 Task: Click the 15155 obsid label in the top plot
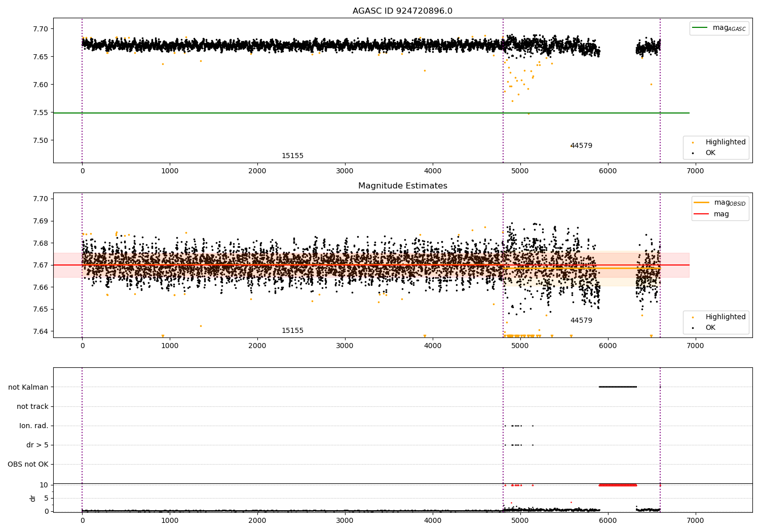[292, 156]
